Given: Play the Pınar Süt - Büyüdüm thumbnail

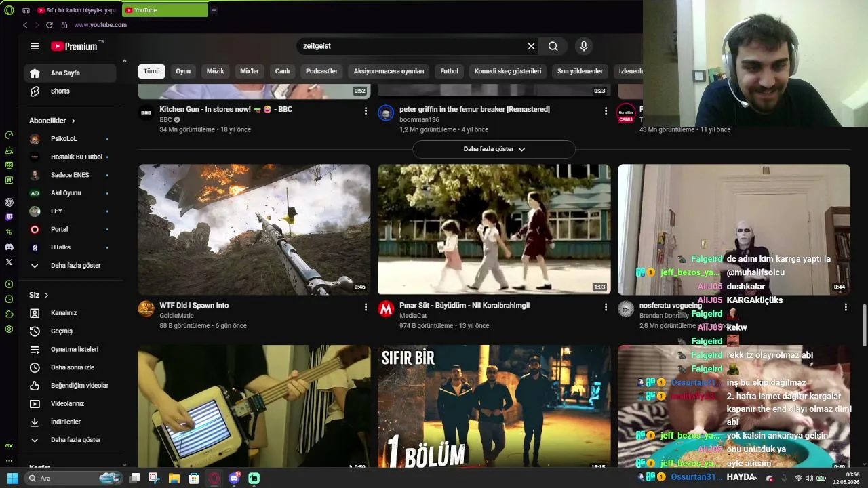Looking at the screenshot, I should 494,229.
